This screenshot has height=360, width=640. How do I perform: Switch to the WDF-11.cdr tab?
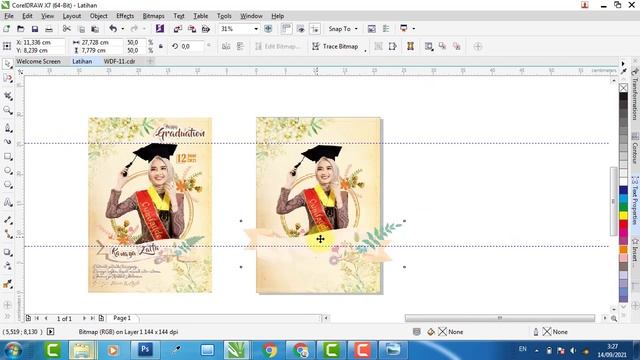(x=119, y=61)
